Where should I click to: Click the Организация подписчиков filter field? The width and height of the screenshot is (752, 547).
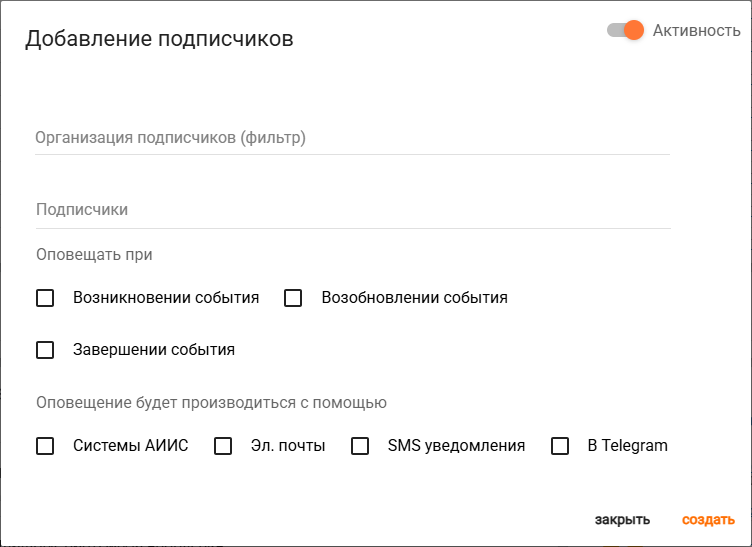tap(351, 138)
